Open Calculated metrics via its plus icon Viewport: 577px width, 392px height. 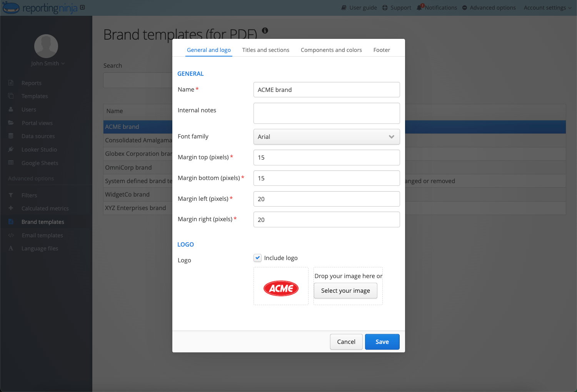pos(12,208)
